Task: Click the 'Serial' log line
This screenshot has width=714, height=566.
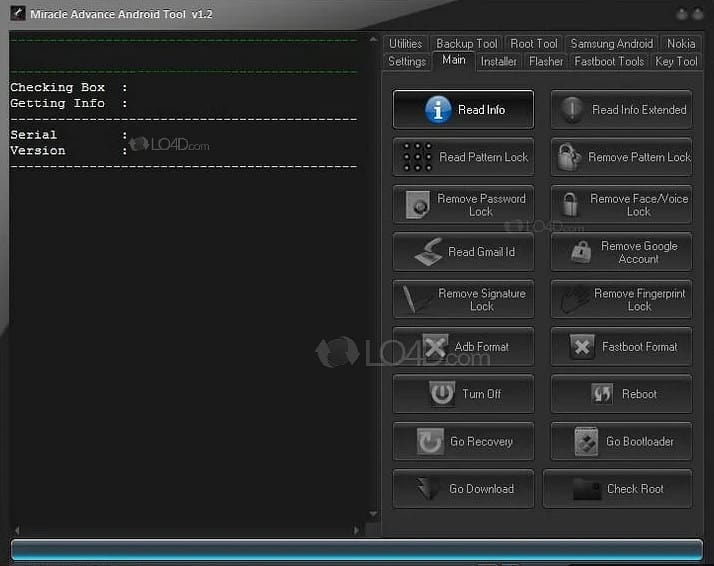Action: click(x=69, y=135)
